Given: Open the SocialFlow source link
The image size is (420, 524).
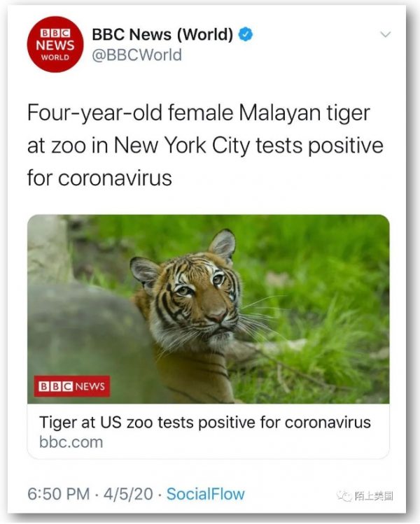Looking at the screenshot, I should [x=205, y=494].
